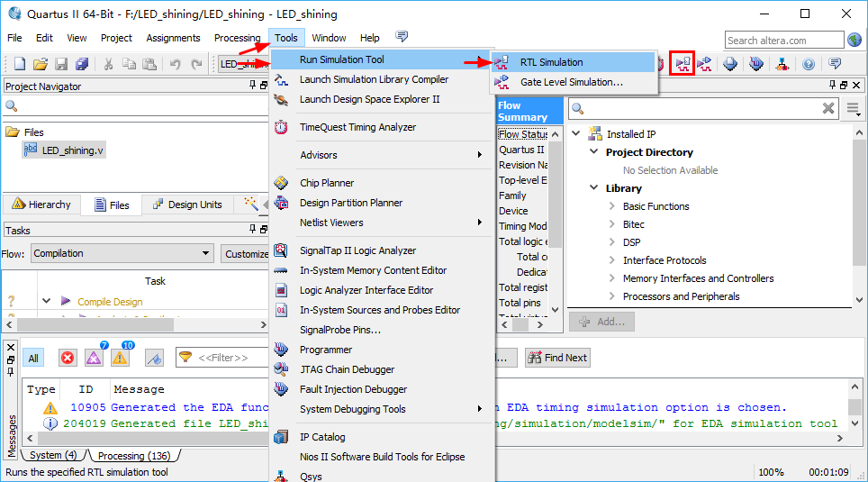Collapse the Compile Design task
This screenshot has height=482, width=868.
pos(47,301)
